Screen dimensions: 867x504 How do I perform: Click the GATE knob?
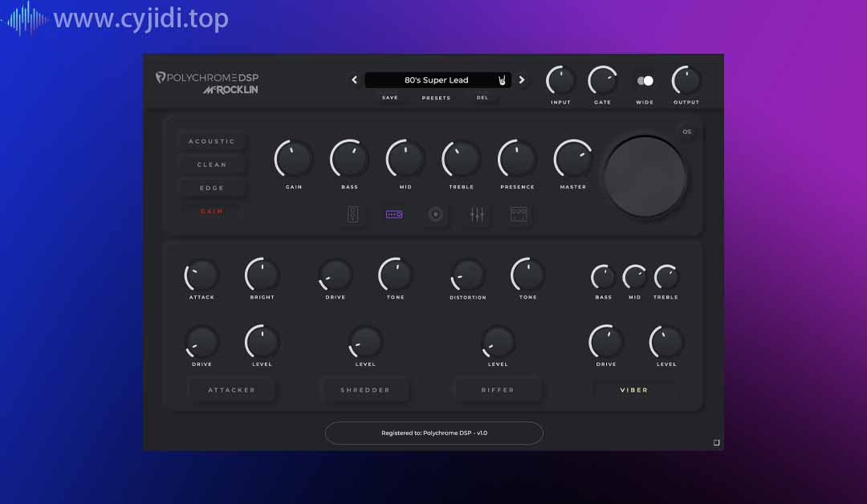[x=603, y=81]
